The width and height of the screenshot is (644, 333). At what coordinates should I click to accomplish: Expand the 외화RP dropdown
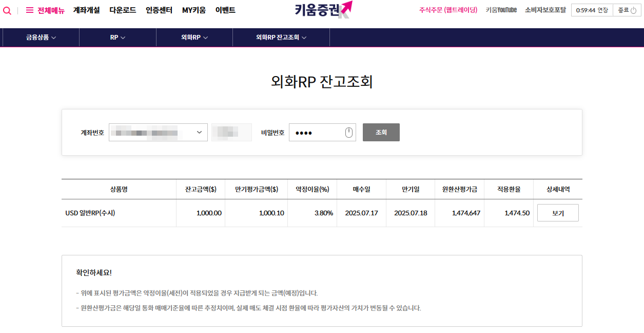pyautogui.click(x=194, y=37)
